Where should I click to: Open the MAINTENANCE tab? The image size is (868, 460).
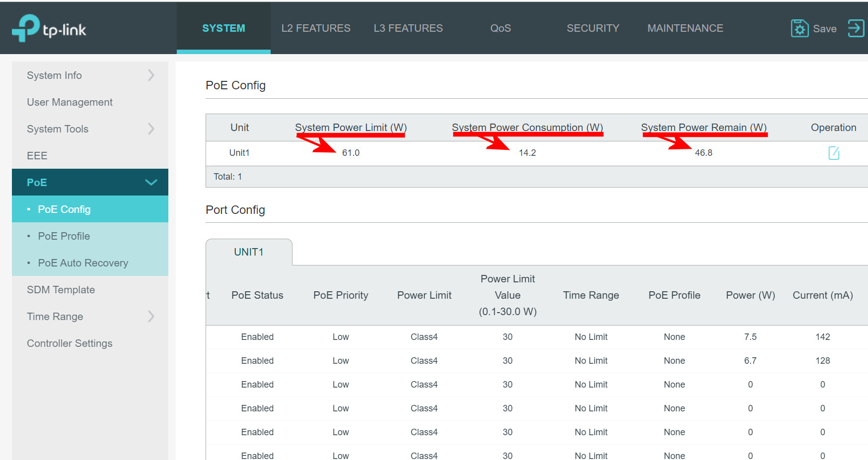pyautogui.click(x=685, y=28)
